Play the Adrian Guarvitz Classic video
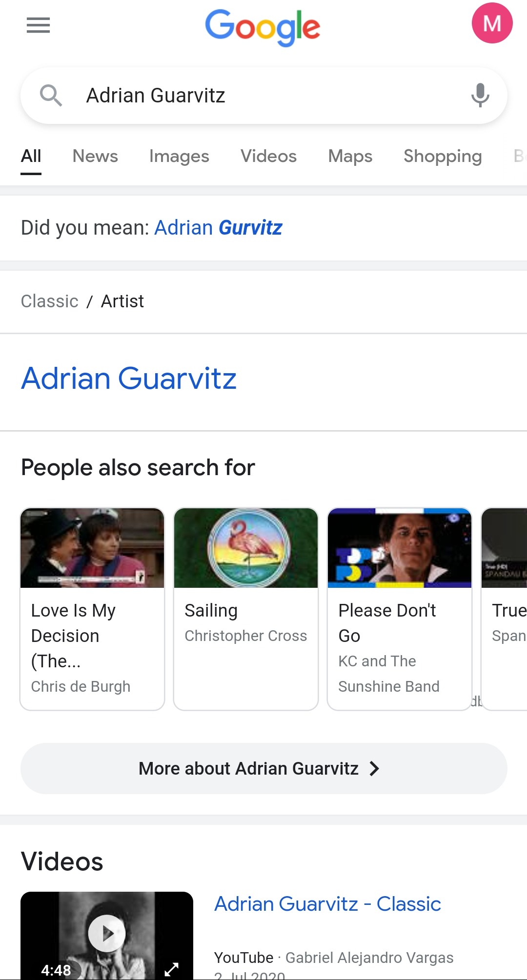 click(x=107, y=933)
